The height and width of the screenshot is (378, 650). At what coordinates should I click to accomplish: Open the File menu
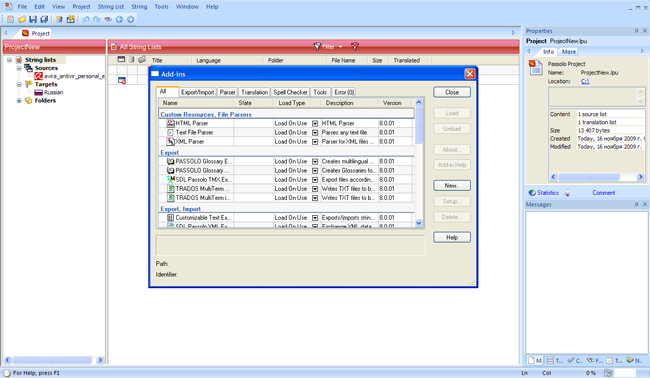[22, 7]
